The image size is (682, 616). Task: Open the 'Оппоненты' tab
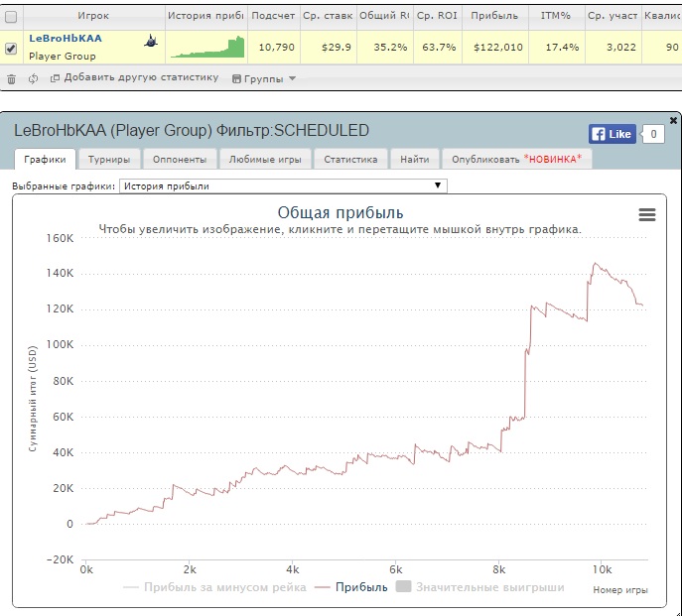click(x=181, y=159)
